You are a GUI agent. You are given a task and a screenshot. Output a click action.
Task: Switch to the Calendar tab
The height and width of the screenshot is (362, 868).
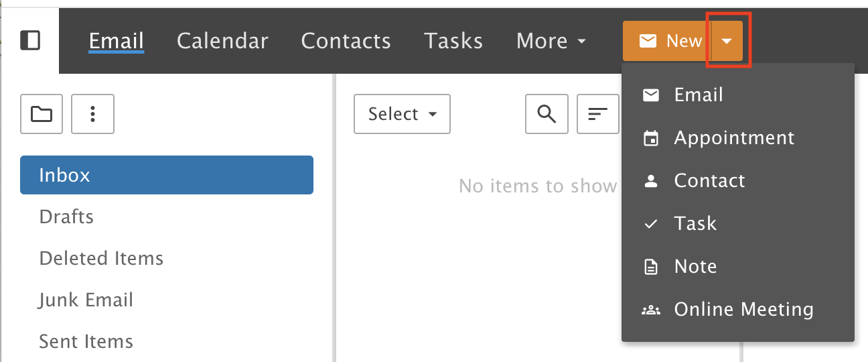click(x=222, y=41)
